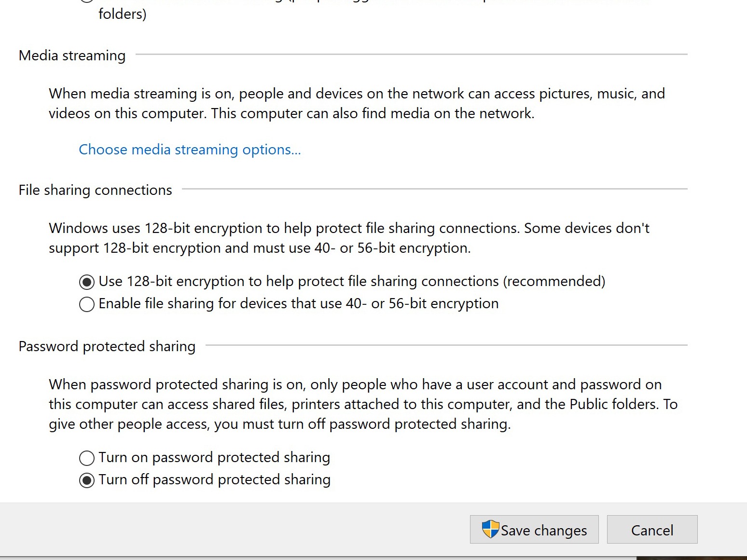This screenshot has width=747, height=560.
Task: Enable the Turn on password protected sharing radio
Action: click(87, 458)
